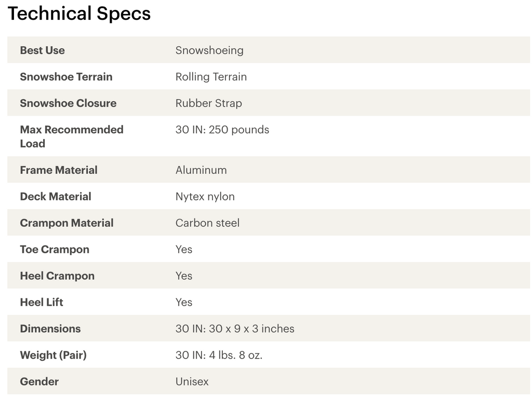Screen dimensions: 532x395
Task: Select the Aluminum value text
Action: click(x=201, y=170)
